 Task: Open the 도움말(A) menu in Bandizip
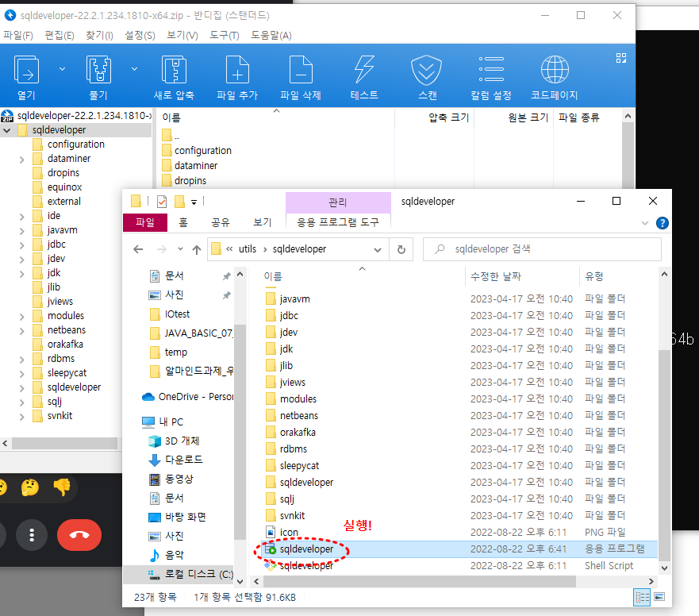(x=271, y=35)
